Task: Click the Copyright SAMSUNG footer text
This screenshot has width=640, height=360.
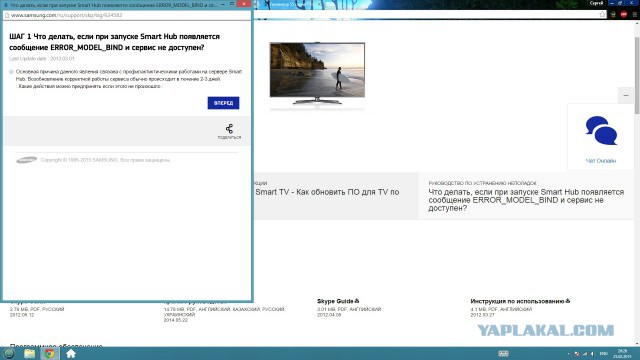Action: coord(105,160)
